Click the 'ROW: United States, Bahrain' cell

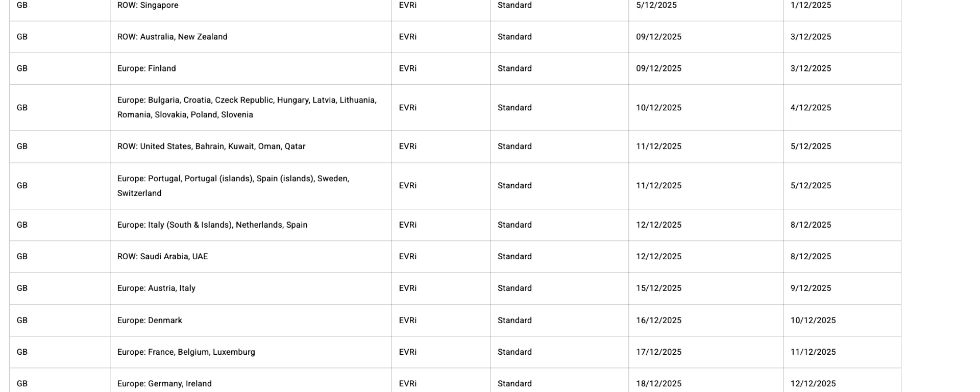[x=211, y=146]
